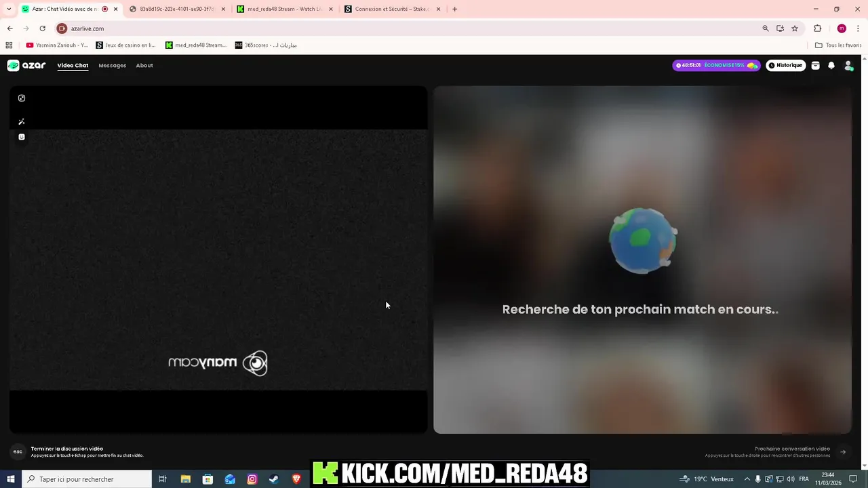Open the 365scores bookmark
The width and height of the screenshot is (868, 488).
click(x=266, y=45)
